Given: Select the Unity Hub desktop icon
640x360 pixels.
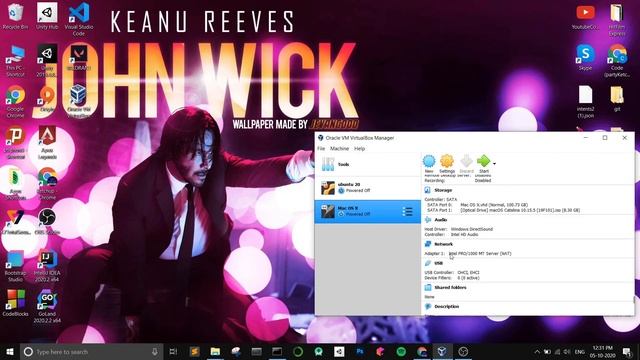Looking at the screenshot, I should pos(47,16).
